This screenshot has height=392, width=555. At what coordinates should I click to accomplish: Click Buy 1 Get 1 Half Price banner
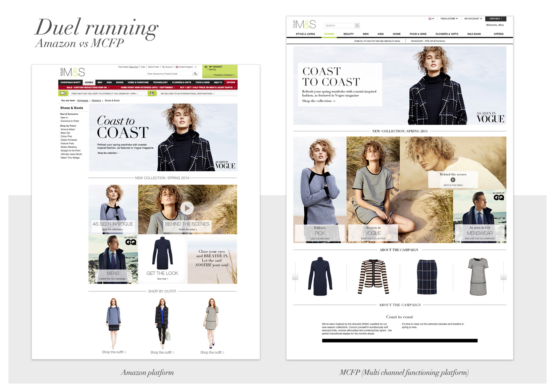(207, 88)
